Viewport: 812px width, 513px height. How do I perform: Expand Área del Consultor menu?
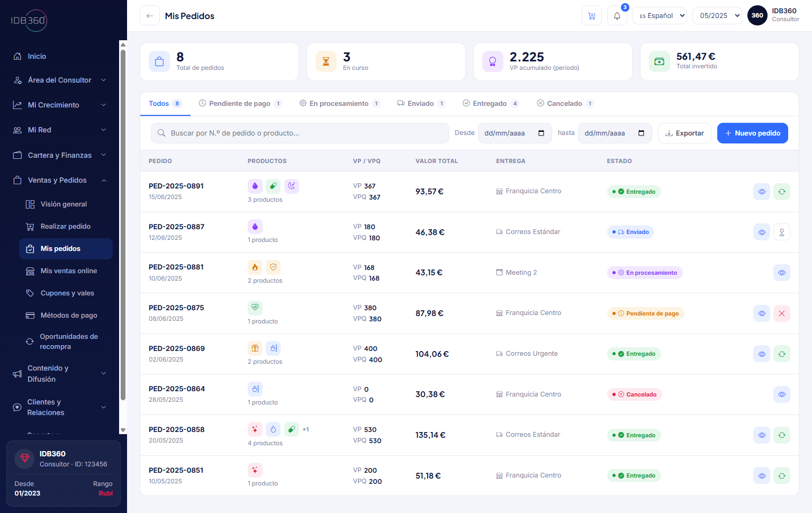point(60,80)
